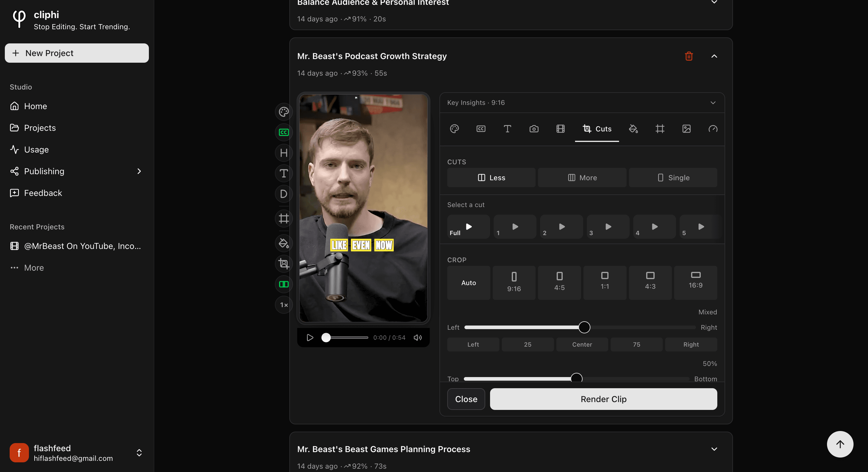Select the 4:3 crop ratio

tap(650, 283)
